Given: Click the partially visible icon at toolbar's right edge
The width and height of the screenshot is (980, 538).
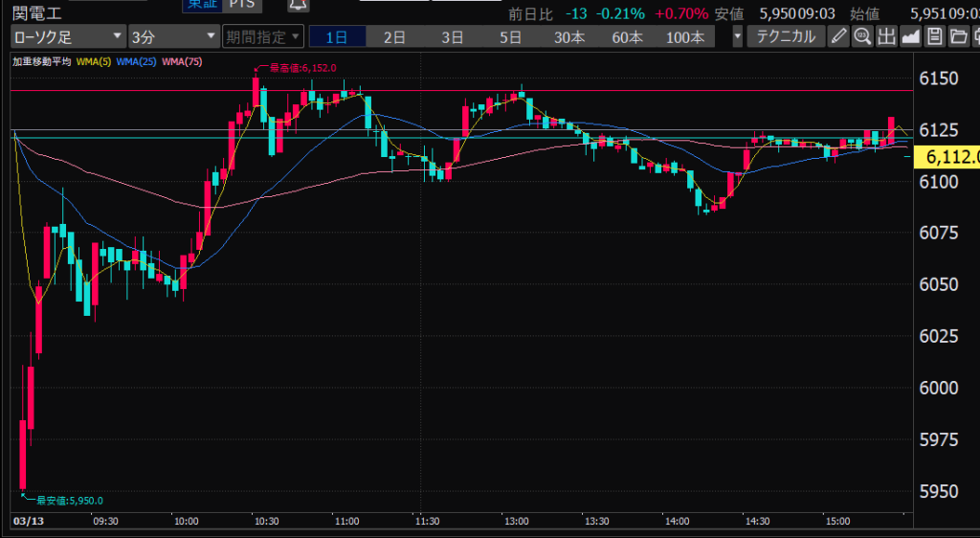Looking at the screenshot, I should pos(974,37).
